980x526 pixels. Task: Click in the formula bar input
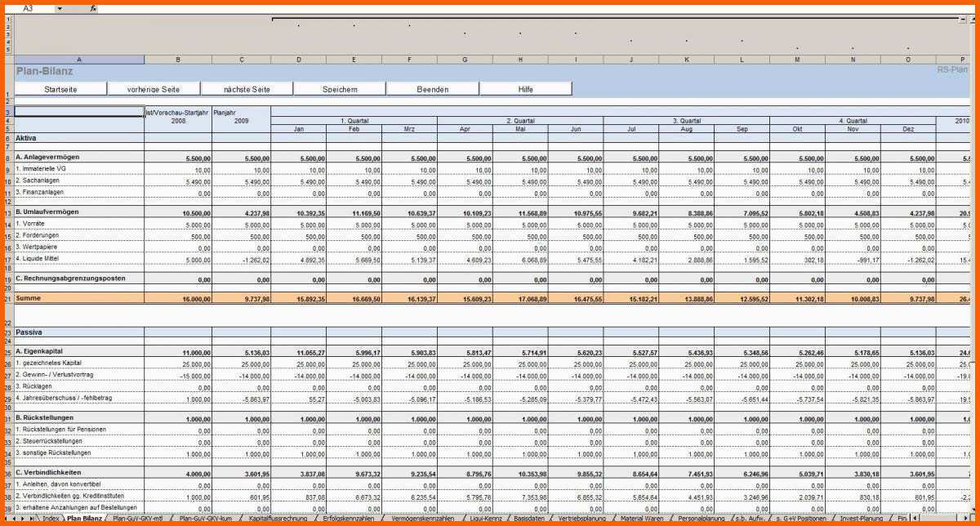click(531, 8)
